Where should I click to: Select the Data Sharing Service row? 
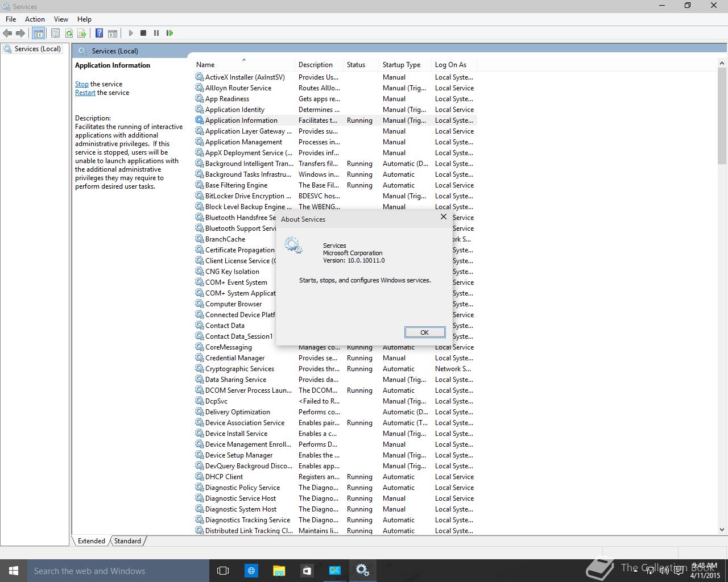335,380
